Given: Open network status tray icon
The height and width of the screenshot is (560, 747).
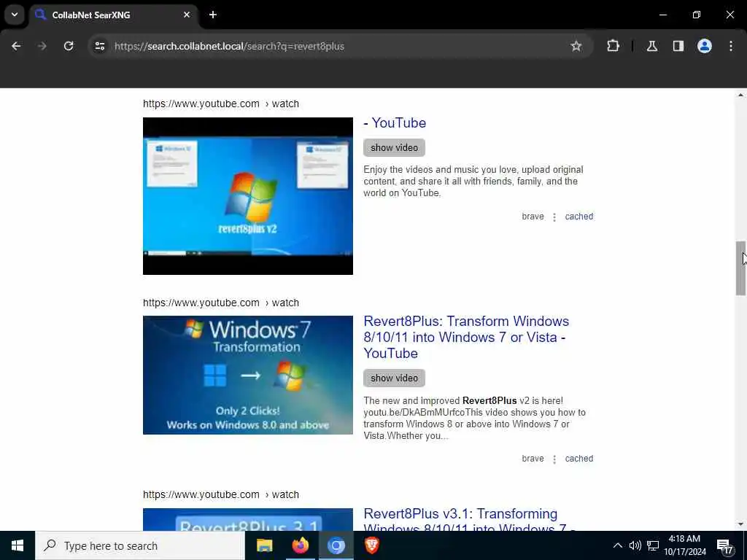Looking at the screenshot, I should click(x=653, y=545).
